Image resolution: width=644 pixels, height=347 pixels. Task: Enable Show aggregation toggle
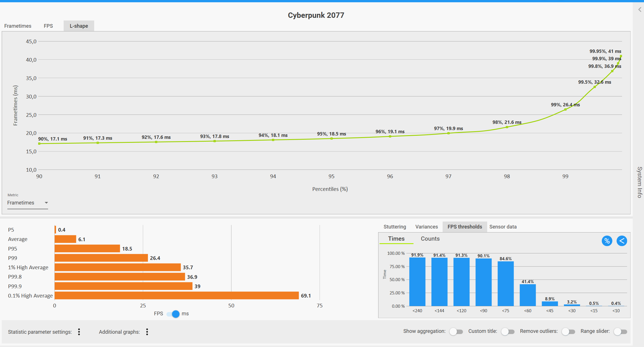[456, 331]
